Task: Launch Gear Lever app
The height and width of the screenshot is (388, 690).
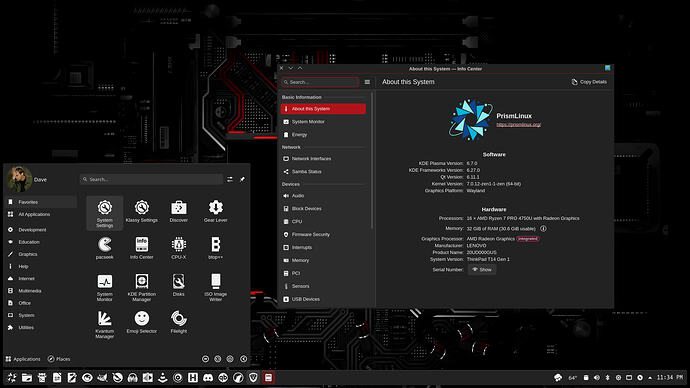Action: (x=216, y=211)
